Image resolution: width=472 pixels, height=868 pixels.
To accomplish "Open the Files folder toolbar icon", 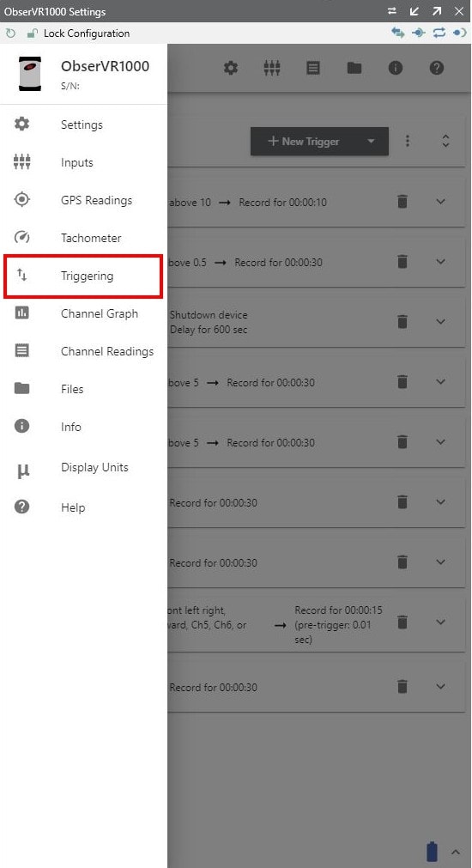I will [x=354, y=68].
